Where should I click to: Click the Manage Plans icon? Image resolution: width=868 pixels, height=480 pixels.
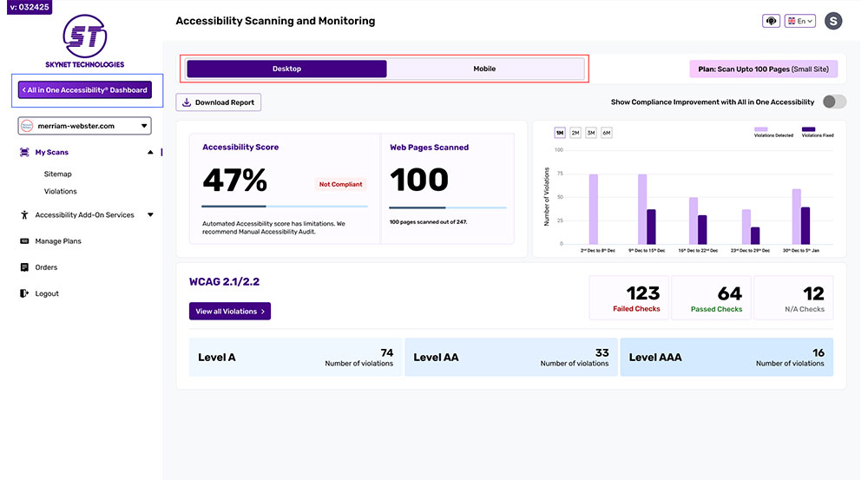click(x=24, y=240)
